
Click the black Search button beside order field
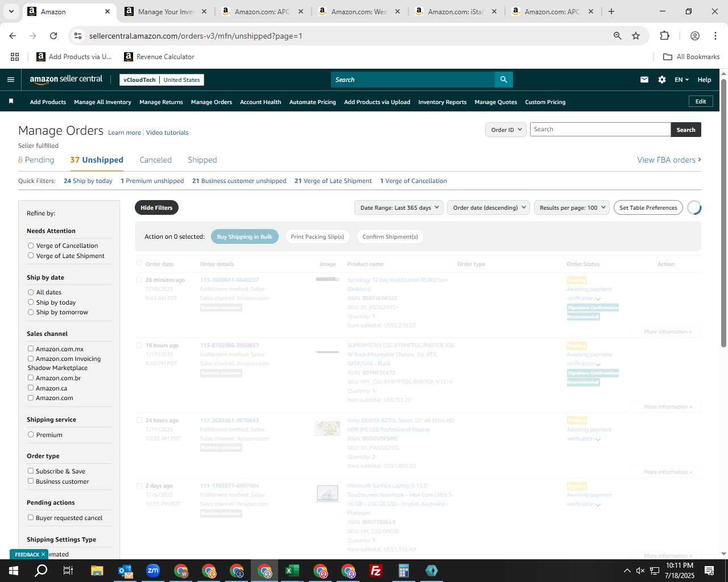(x=686, y=130)
